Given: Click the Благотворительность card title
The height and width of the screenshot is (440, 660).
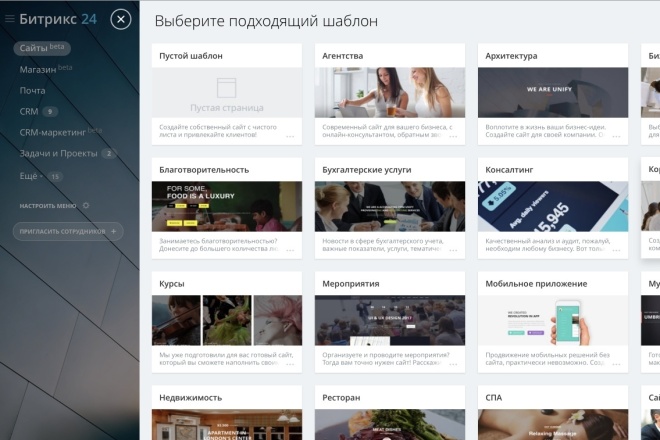Looking at the screenshot, I should (x=204, y=170).
